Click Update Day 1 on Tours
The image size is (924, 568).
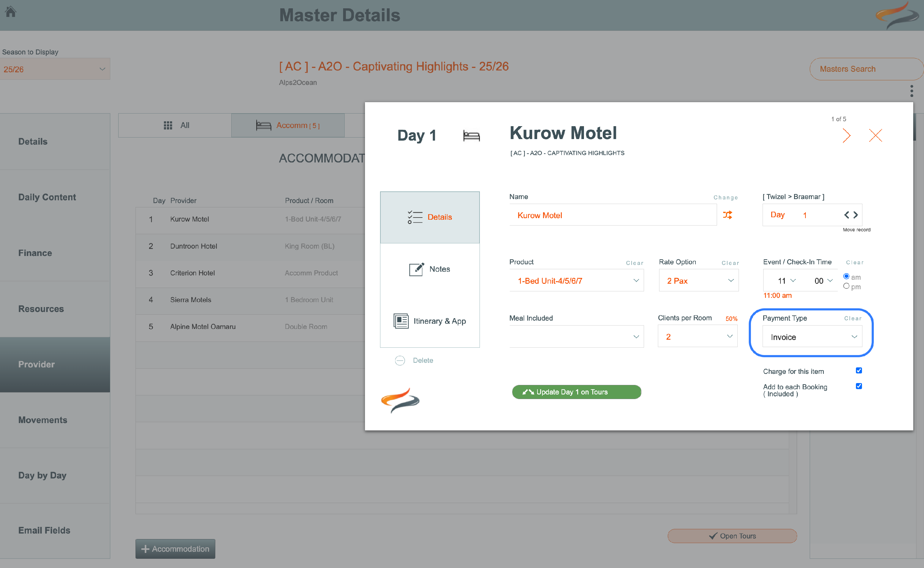[x=576, y=392]
